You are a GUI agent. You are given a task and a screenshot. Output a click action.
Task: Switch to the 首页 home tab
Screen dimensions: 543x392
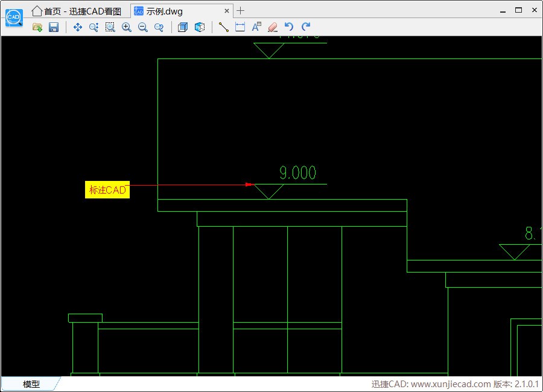78,11
